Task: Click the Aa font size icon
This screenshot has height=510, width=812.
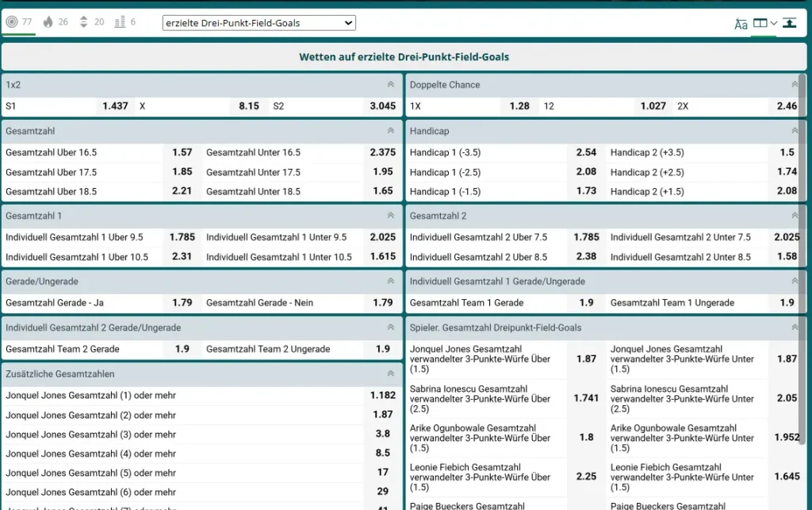Action: [741, 24]
